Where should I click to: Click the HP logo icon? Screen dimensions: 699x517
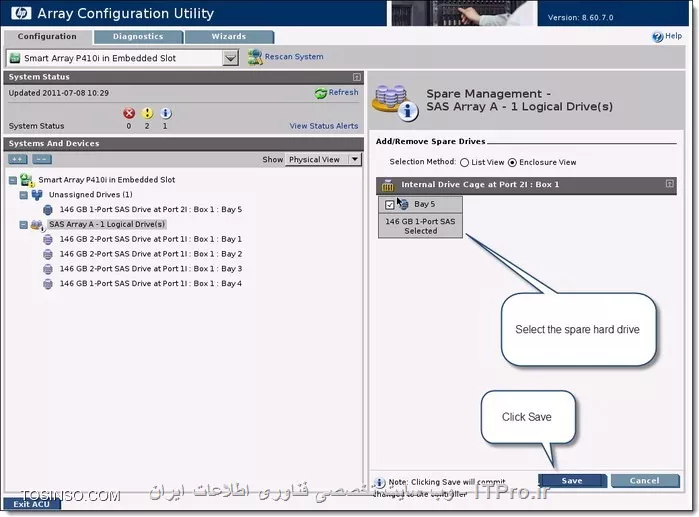coord(21,13)
